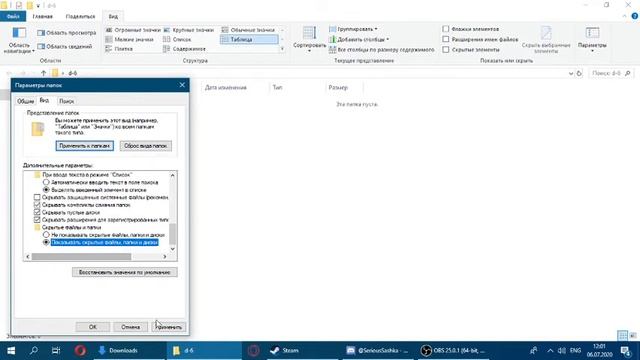Open 'Сортировать' dropdown
The image size is (640, 360).
click(309, 39)
